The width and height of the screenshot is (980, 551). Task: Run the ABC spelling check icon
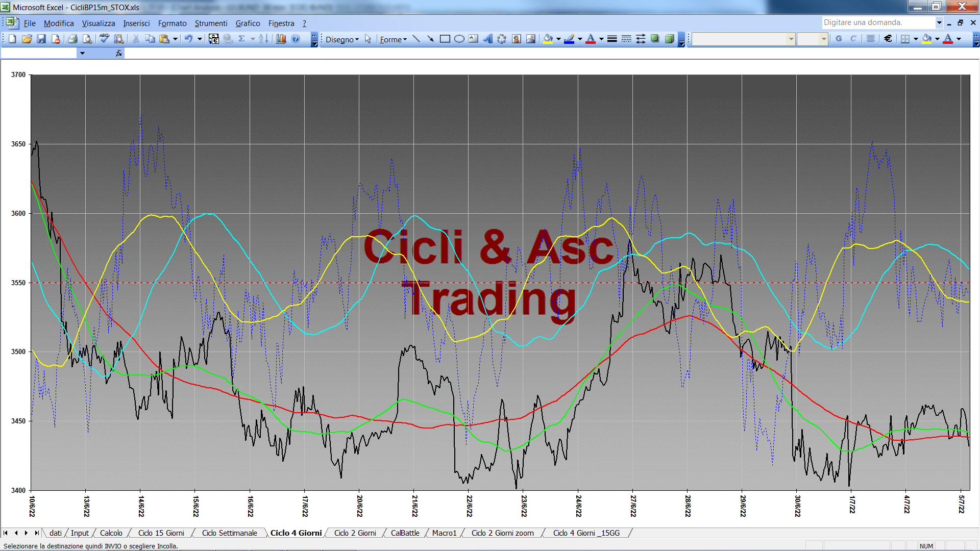coord(105,39)
